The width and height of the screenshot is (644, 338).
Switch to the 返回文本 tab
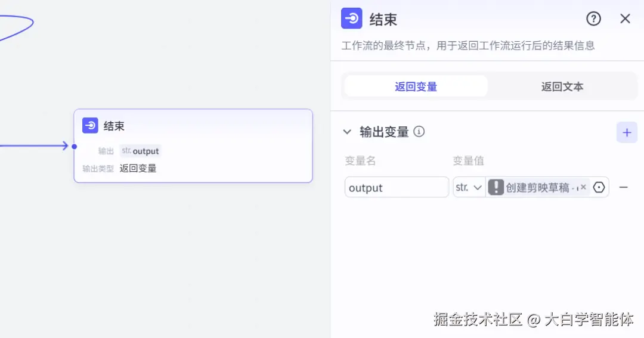tap(562, 86)
